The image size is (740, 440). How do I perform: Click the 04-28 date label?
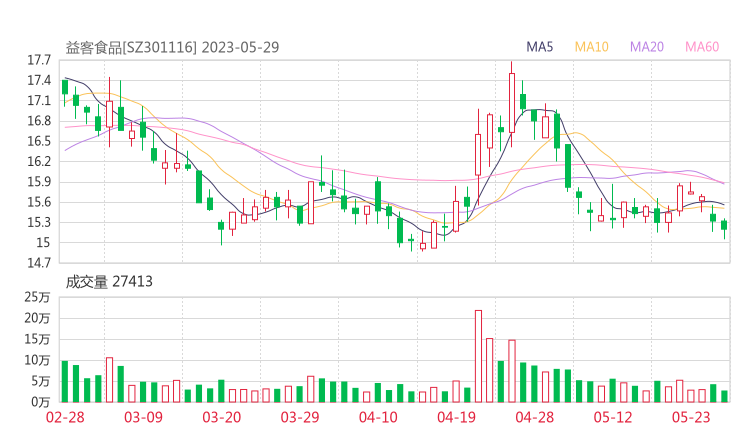pyautogui.click(x=535, y=417)
